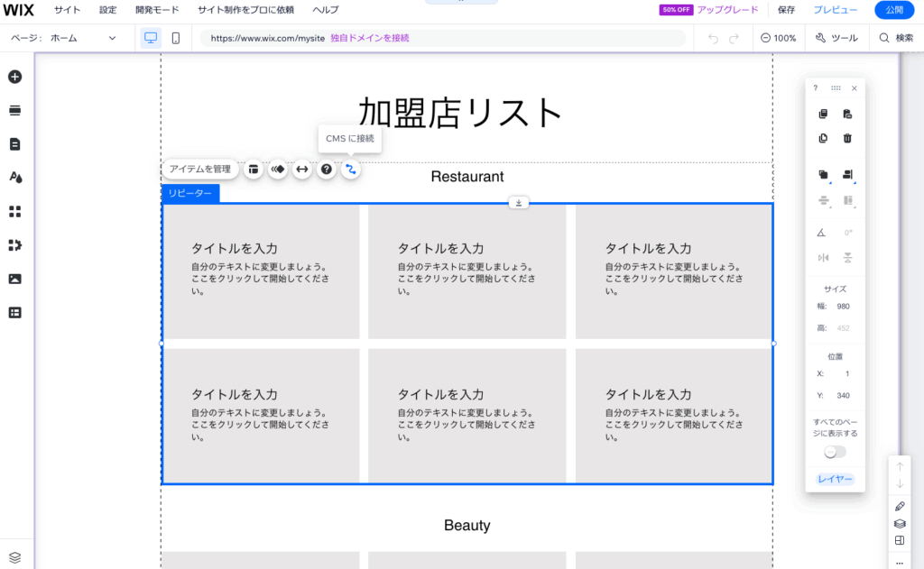
Task: Open the animation icon on the repeater toolbar
Action: (278, 170)
